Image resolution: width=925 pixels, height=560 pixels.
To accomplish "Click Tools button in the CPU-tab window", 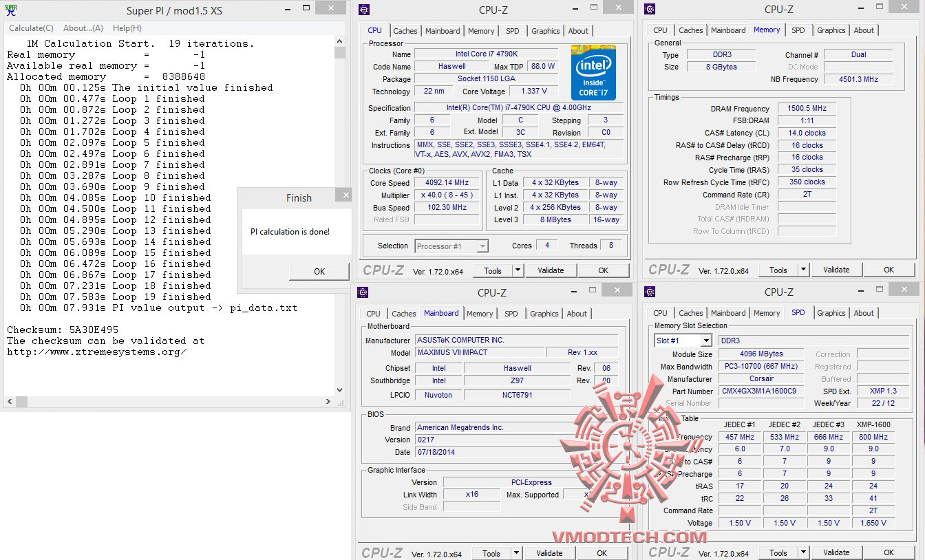I will [x=493, y=270].
